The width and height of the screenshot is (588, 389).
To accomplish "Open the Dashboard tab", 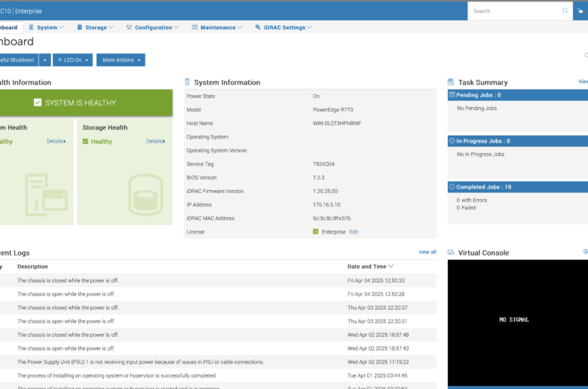I will point(11,27).
